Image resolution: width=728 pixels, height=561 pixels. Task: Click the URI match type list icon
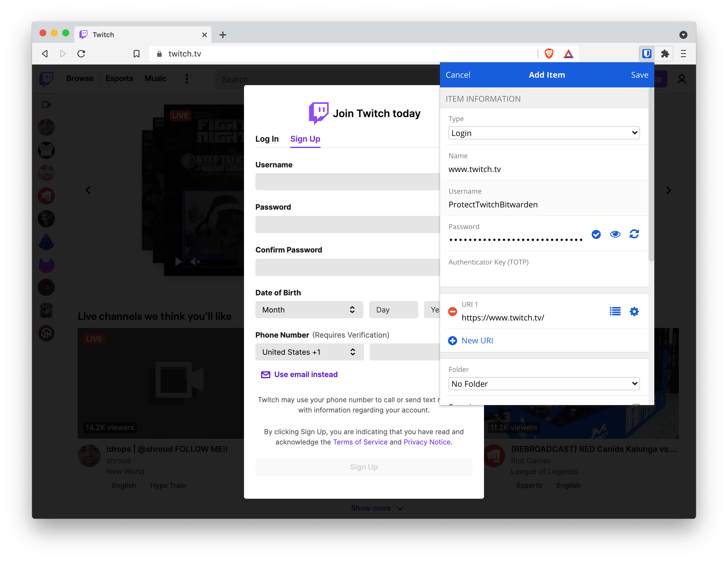click(x=615, y=311)
